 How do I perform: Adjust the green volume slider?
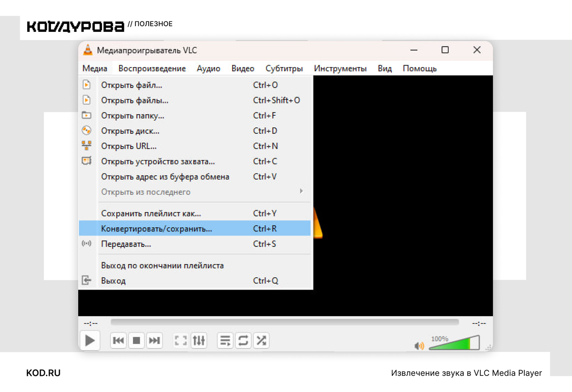click(x=454, y=342)
